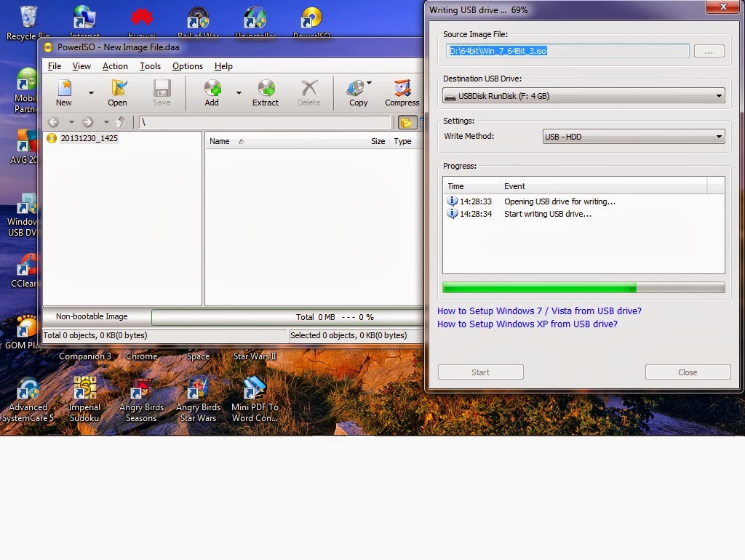Open How to Setup Windows XP link
745x560 pixels.
coord(527,324)
